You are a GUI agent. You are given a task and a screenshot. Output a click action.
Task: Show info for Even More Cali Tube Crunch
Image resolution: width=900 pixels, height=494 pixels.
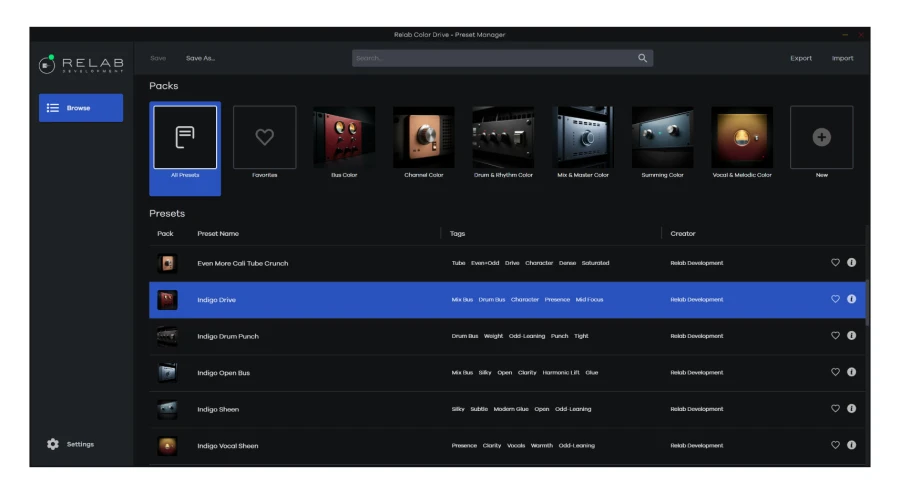tap(851, 262)
